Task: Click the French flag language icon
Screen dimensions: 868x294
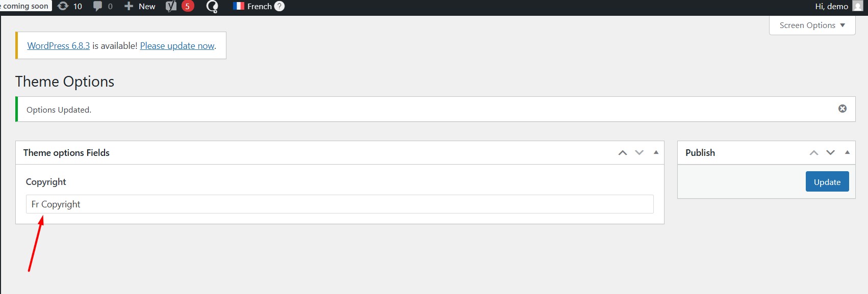Action: pyautogui.click(x=238, y=6)
